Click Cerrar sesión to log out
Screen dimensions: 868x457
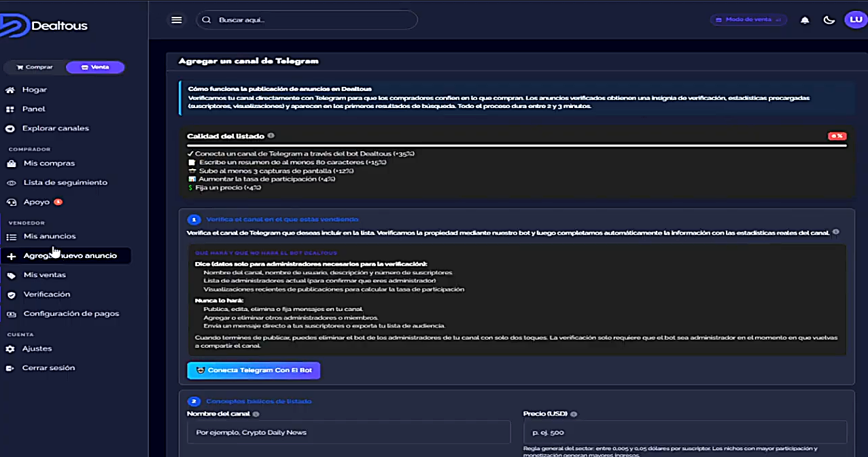click(48, 368)
